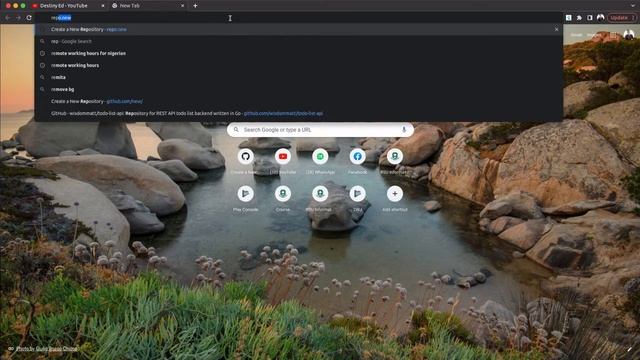Open Google account avatar on the New Tab page
This screenshot has height=360, width=640.
pos(629,35)
